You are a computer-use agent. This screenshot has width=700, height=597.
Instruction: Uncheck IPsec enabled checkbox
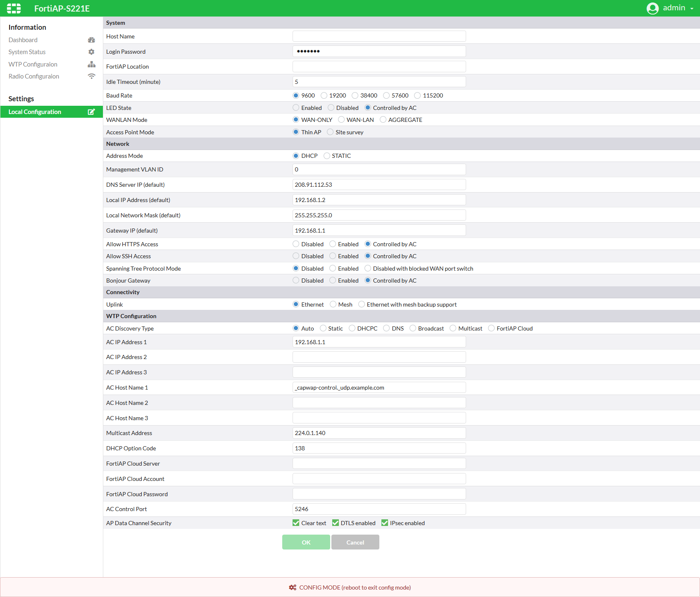click(385, 523)
